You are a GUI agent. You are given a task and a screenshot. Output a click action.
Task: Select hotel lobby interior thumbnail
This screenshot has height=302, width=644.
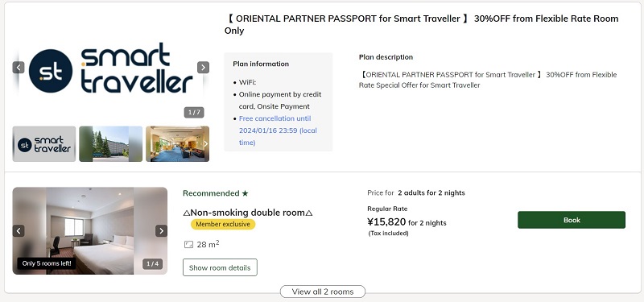coord(177,144)
